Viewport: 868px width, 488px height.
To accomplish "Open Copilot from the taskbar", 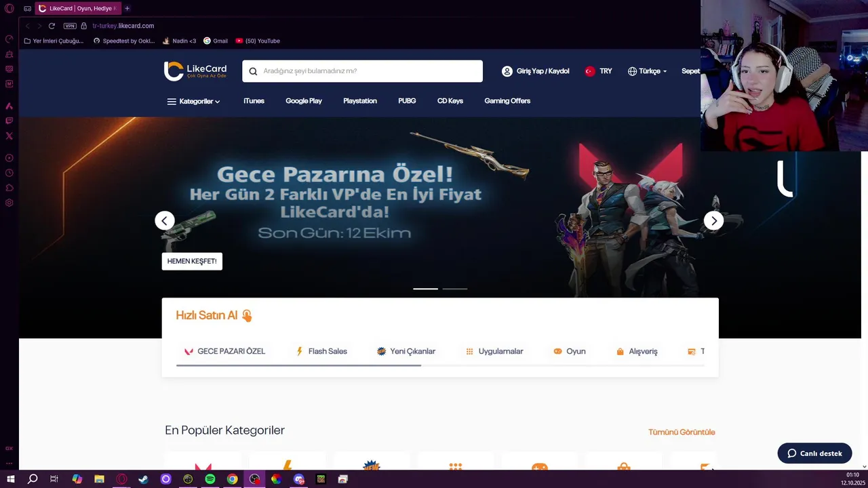I will pyautogui.click(x=77, y=479).
